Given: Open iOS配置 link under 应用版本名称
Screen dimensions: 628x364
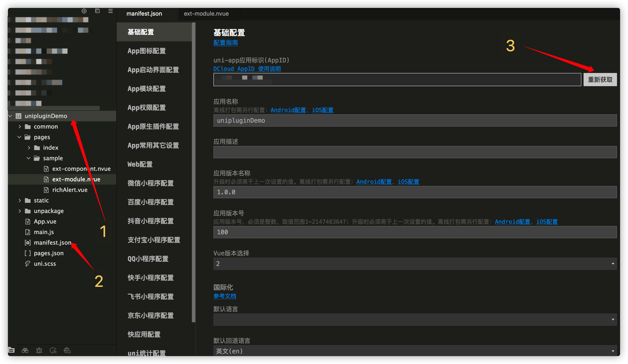Looking at the screenshot, I should tap(408, 182).
